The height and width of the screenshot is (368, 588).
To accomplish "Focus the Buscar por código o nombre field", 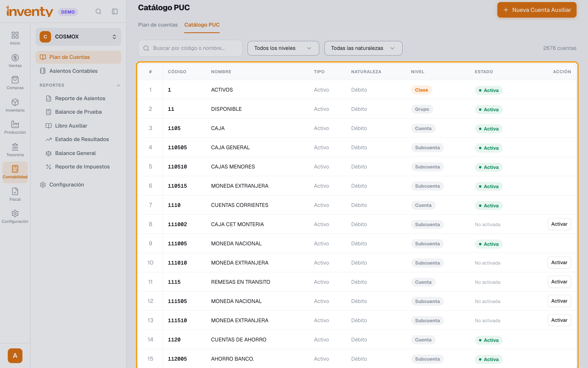I will point(190,48).
